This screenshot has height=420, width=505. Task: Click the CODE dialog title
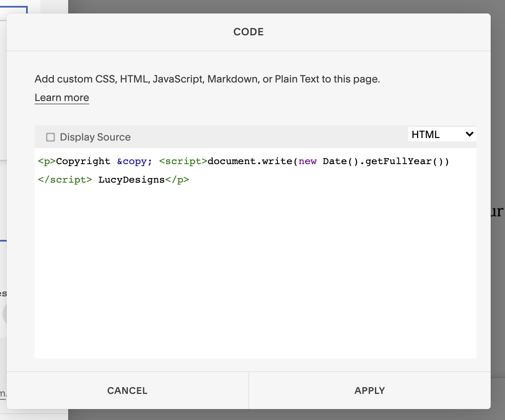click(249, 32)
